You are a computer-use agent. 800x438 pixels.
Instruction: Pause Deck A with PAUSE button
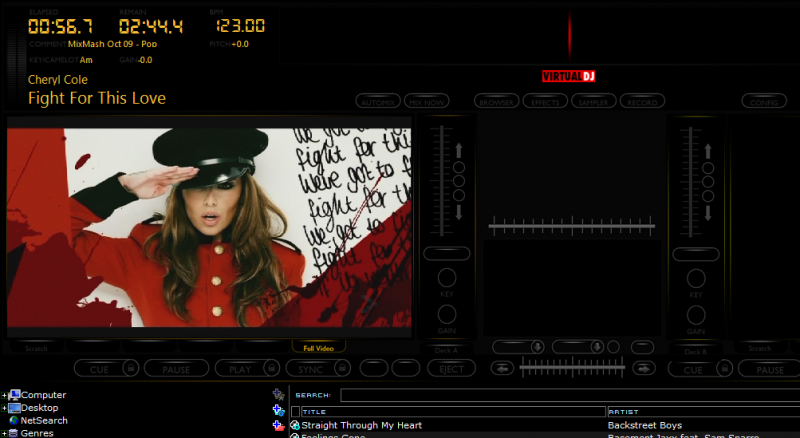(176, 369)
